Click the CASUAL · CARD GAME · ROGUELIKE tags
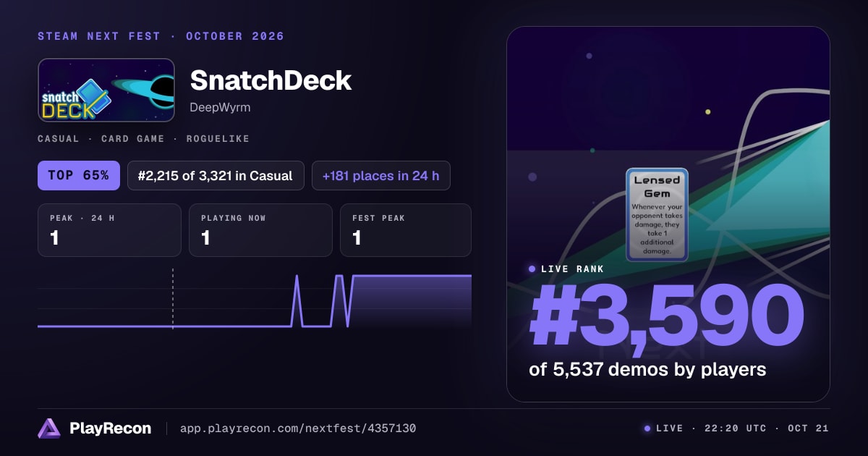 (143, 138)
